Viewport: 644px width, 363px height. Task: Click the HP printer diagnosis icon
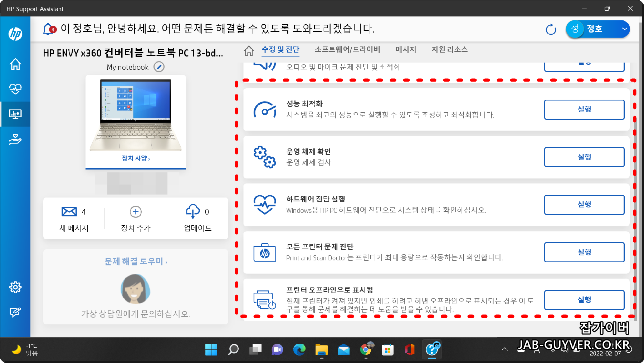click(265, 252)
